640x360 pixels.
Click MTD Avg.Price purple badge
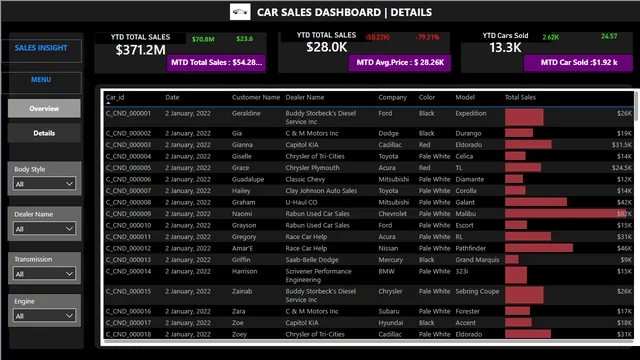point(400,62)
